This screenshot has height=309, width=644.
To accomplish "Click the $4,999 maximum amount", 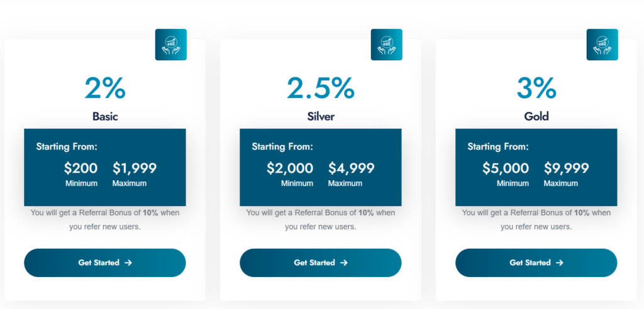I will click(351, 168).
